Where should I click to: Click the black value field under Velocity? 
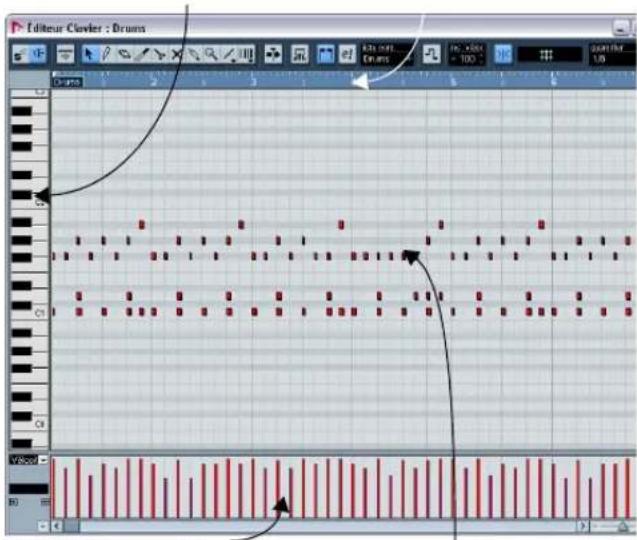tap(29, 489)
